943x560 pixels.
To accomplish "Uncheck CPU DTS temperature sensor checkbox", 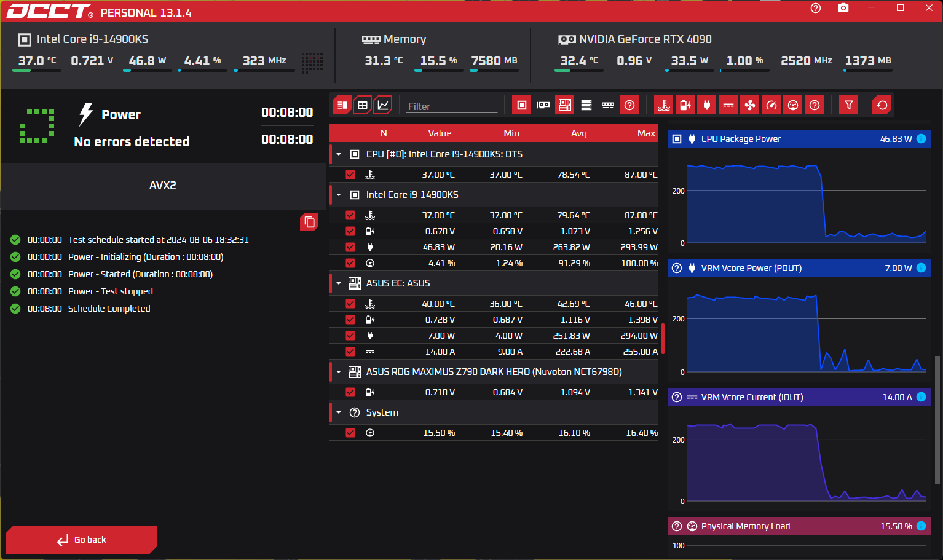I will click(x=350, y=175).
